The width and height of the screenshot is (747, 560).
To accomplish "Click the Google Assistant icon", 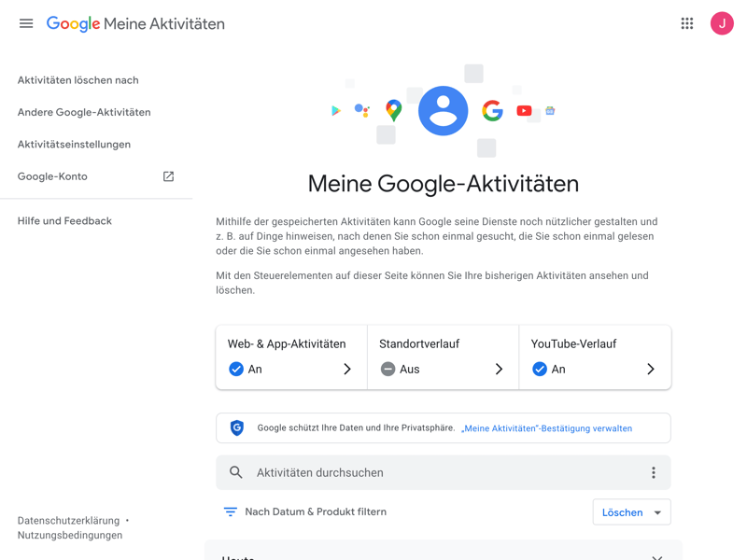I will pyautogui.click(x=362, y=111).
